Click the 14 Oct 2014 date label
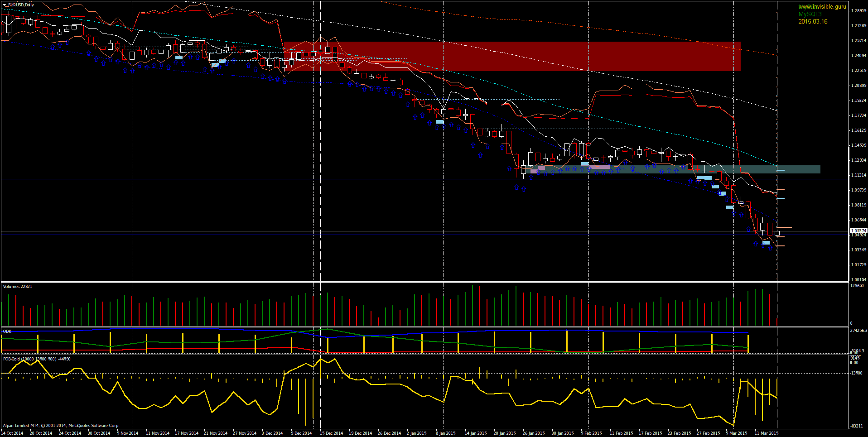868x437 pixels. [x=12, y=433]
